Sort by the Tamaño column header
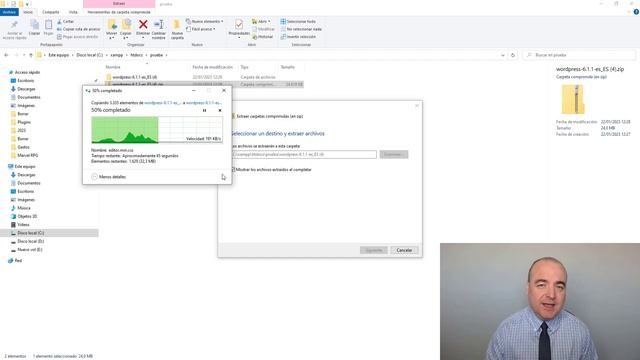The height and width of the screenshot is (360, 640). [x=287, y=67]
